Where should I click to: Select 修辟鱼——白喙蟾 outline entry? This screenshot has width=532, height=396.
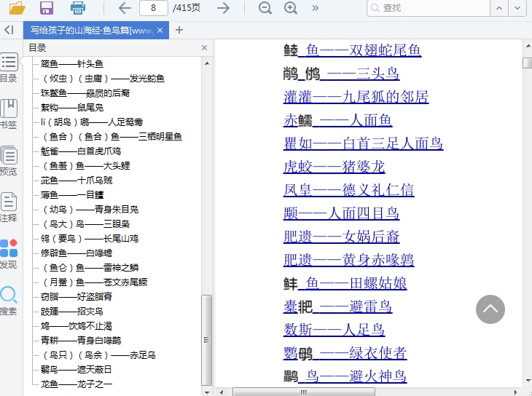click(77, 253)
